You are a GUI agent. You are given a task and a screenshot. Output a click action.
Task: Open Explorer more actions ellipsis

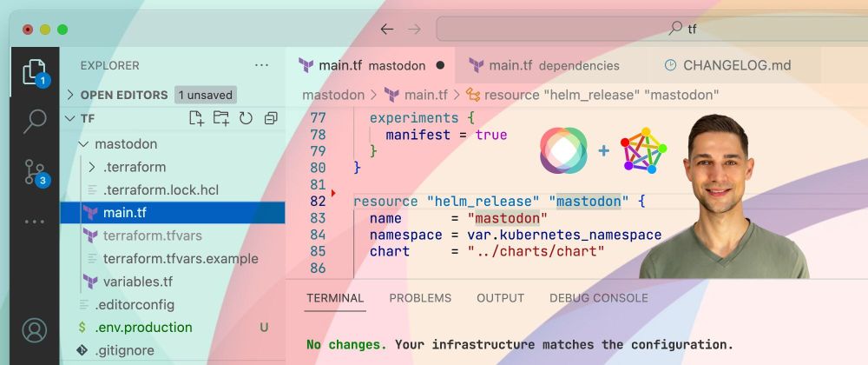[261, 65]
